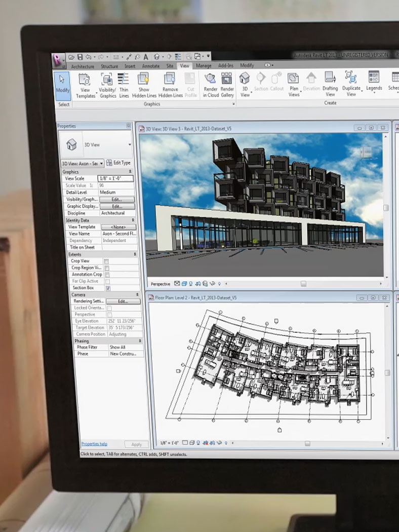Open Render Gallery tool

(227, 85)
